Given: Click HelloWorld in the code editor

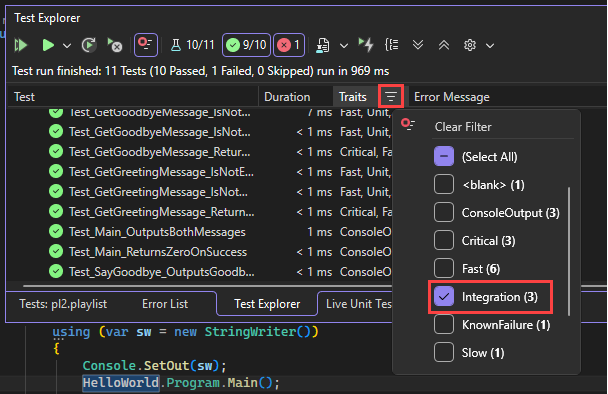Looking at the screenshot, I should [x=121, y=383].
